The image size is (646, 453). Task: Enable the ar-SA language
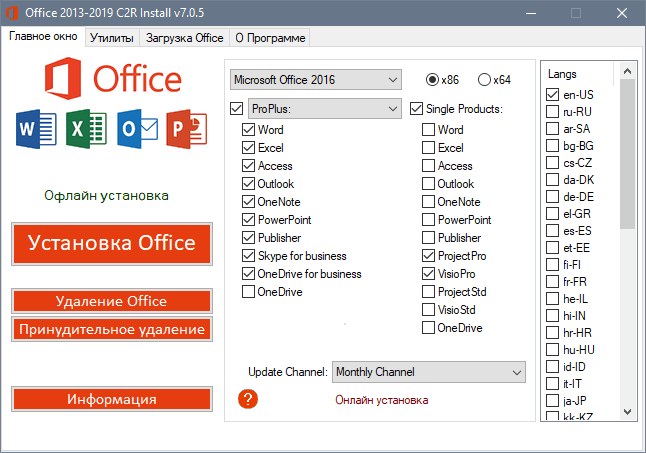tap(552, 128)
